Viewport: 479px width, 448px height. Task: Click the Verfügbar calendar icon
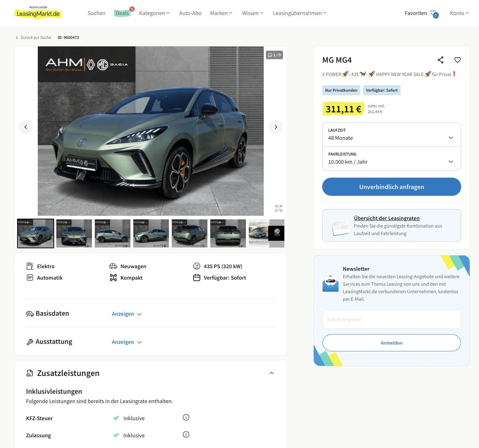tap(197, 278)
